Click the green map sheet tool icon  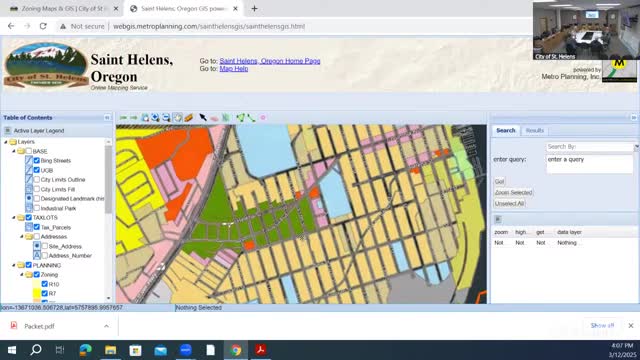point(226,118)
